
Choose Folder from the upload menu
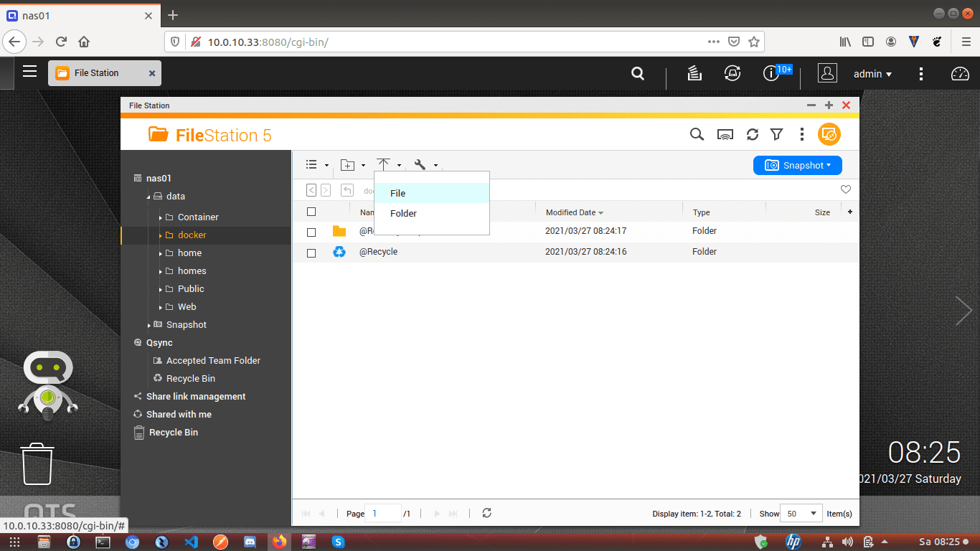click(432, 213)
